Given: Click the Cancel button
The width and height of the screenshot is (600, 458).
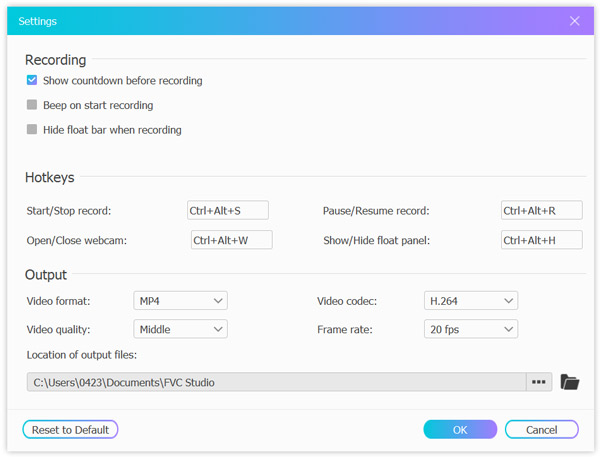Looking at the screenshot, I should (x=541, y=430).
